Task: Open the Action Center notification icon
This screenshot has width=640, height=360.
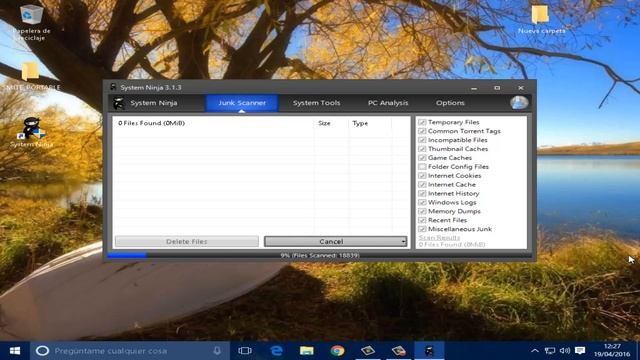Action: coord(580,351)
